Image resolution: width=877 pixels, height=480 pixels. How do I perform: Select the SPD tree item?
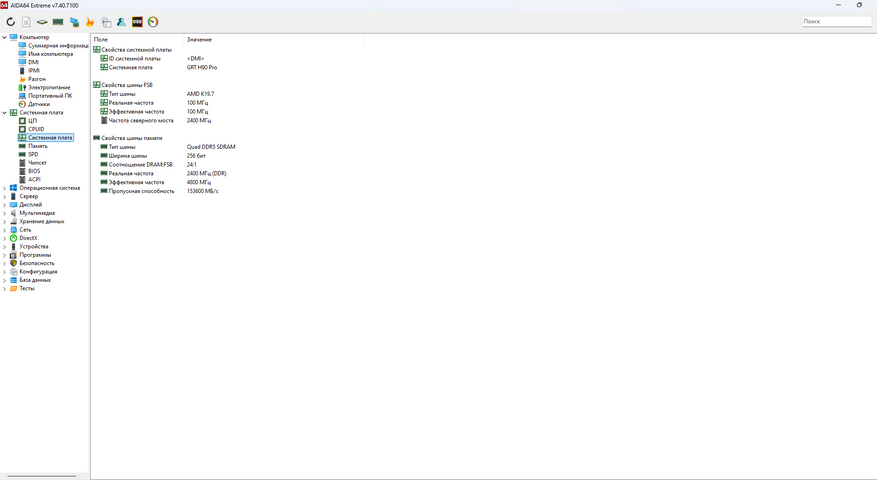point(34,154)
